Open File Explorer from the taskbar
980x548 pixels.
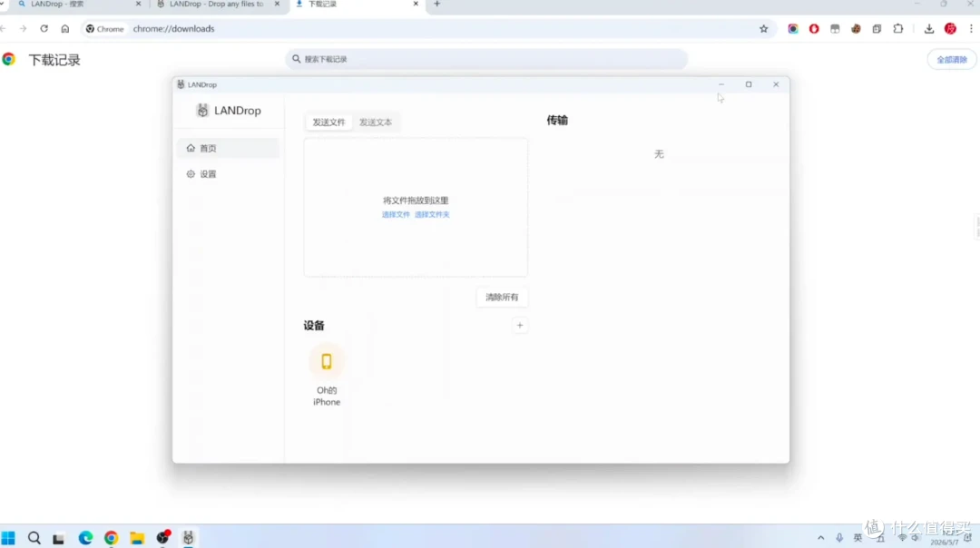[137, 538]
